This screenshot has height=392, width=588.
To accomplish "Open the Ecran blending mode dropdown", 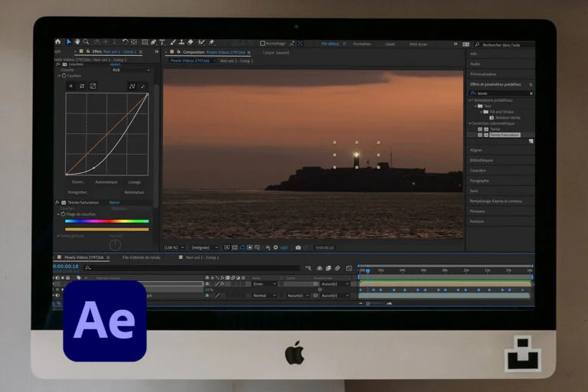I will click(x=264, y=284).
